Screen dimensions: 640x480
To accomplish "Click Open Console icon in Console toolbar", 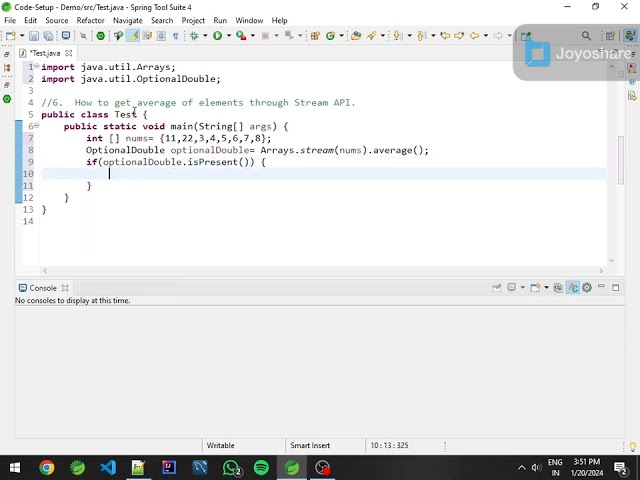I will coord(535,288).
